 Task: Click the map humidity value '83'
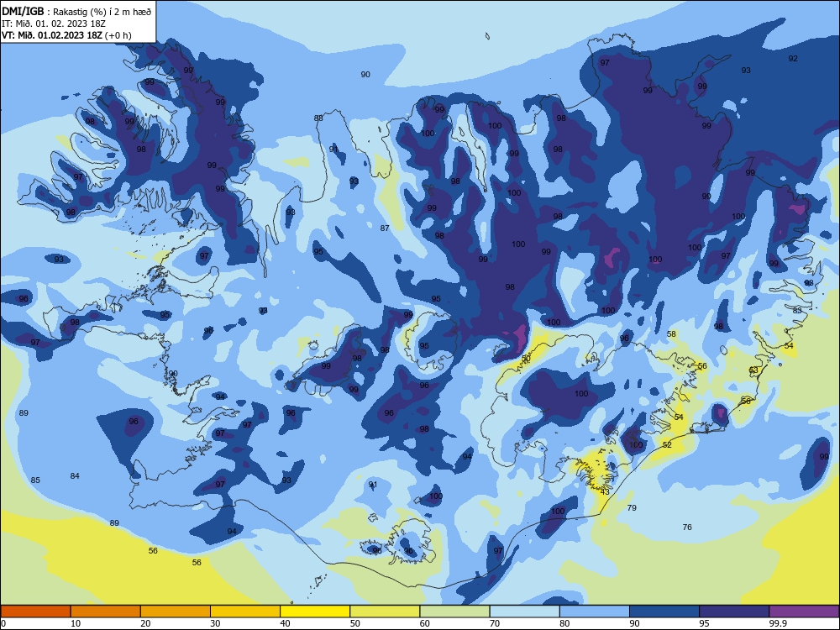tap(797, 310)
